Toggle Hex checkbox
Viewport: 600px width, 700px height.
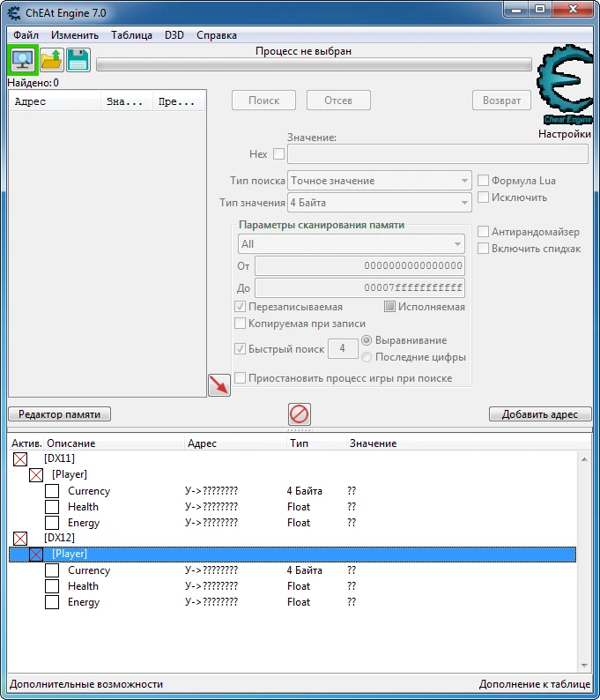[278, 154]
